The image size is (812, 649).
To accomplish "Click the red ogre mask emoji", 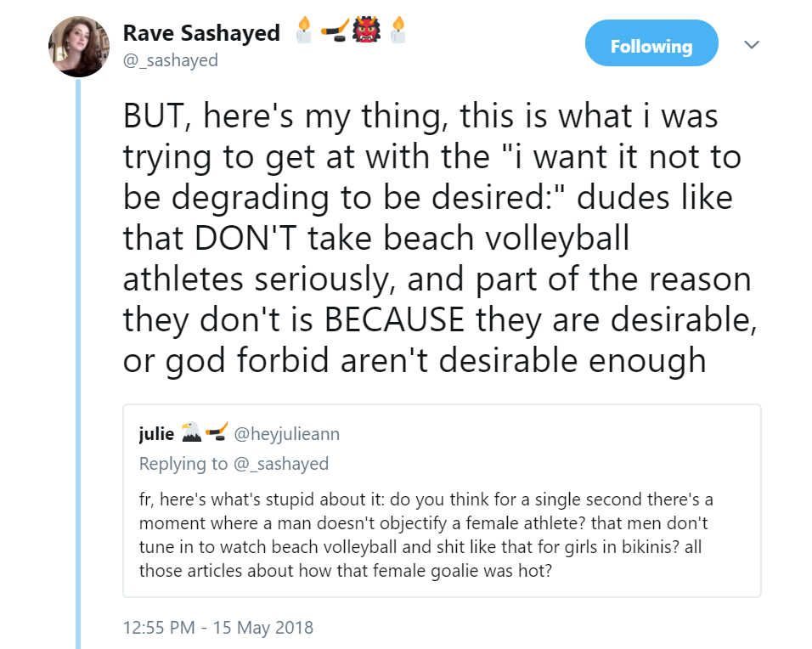I will click(x=365, y=33).
